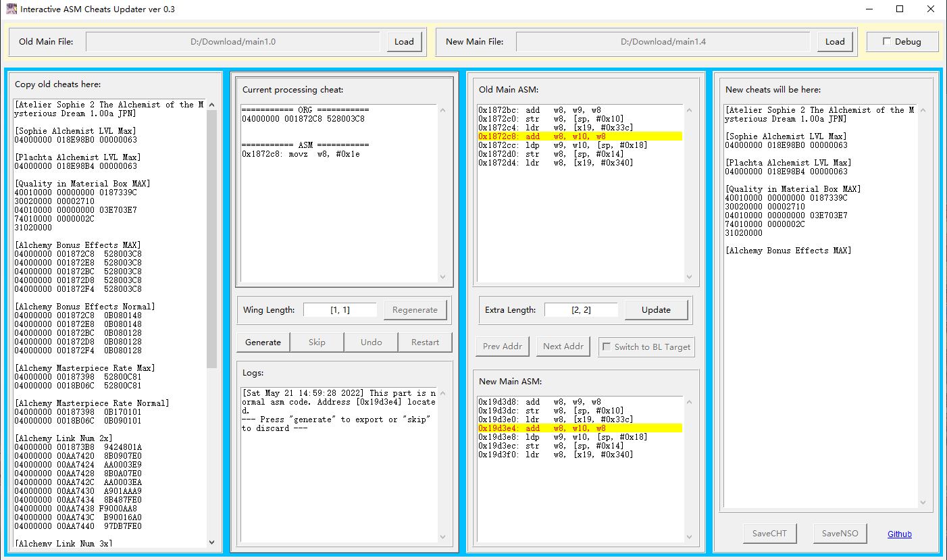Click down arrow in Logs scrollbar
947x560 pixels.
pyautogui.click(x=443, y=537)
